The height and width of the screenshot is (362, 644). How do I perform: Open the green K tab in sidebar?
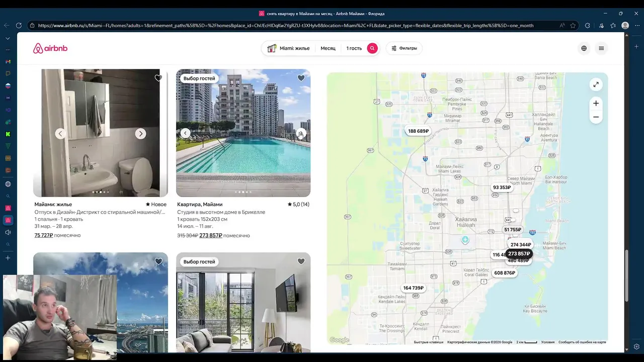[8, 134]
